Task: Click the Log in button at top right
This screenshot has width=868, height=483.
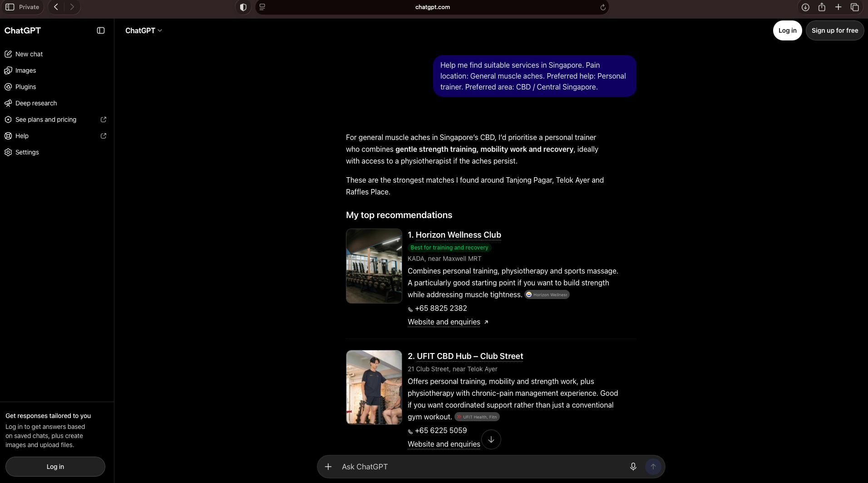Action: (x=788, y=30)
